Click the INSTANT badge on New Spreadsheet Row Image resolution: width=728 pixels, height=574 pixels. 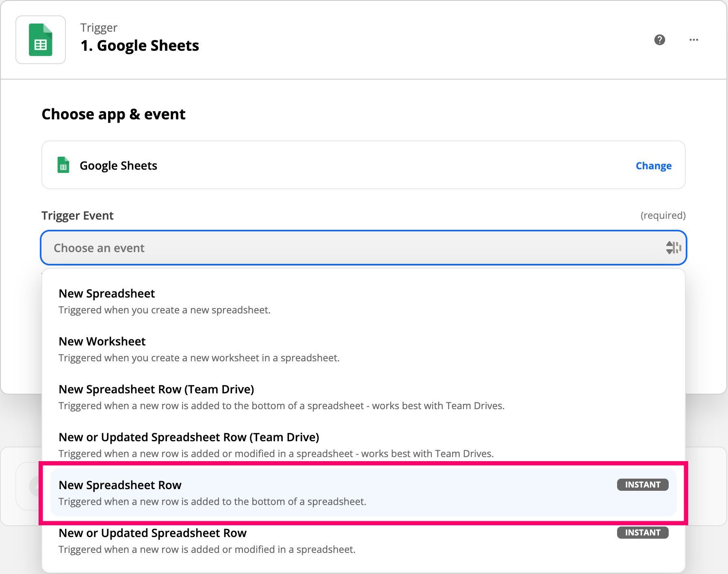click(x=642, y=485)
